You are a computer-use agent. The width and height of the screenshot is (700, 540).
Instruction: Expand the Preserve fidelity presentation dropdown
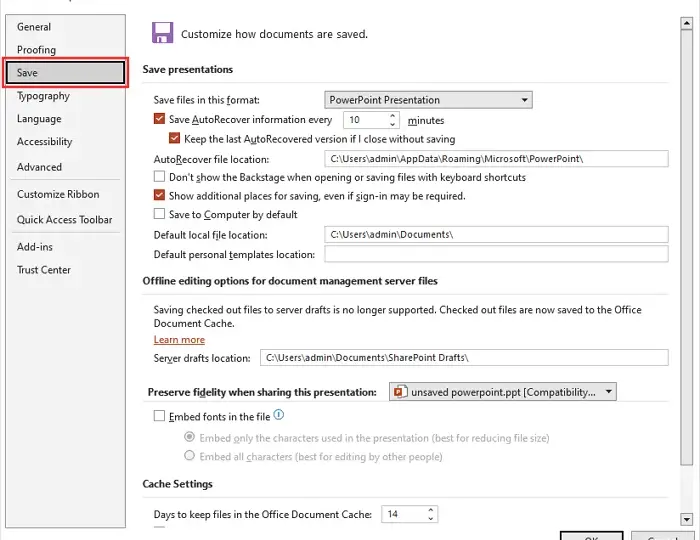pos(503,392)
